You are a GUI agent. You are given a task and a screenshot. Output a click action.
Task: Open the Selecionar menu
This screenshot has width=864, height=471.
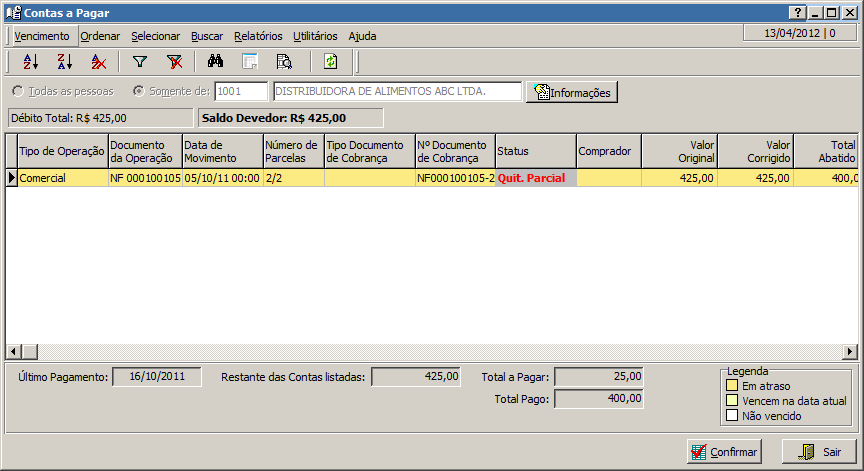pos(156,36)
